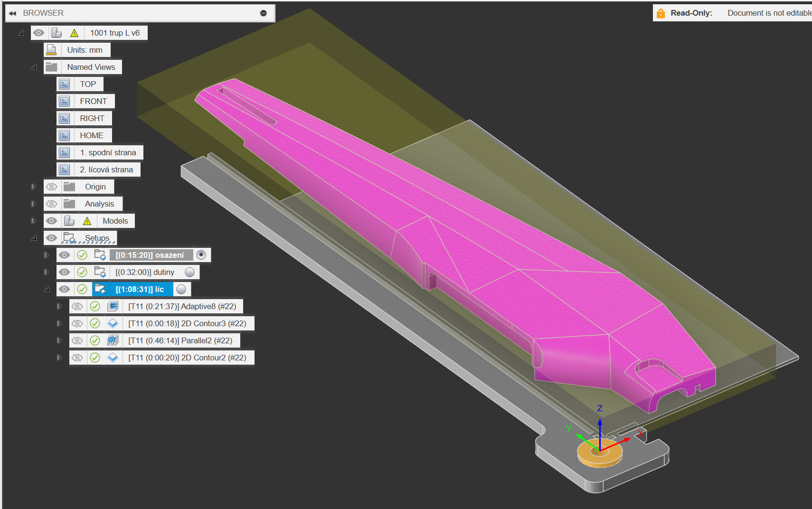Image resolution: width=812 pixels, height=509 pixels.
Task: Expand the Analysis folder
Action: tap(33, 204)
